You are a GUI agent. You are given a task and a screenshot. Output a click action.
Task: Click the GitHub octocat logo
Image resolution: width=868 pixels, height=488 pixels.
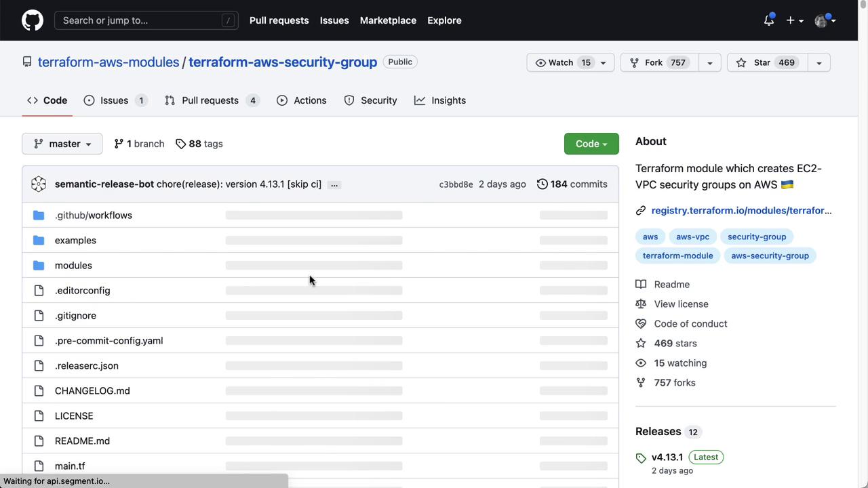32,20
